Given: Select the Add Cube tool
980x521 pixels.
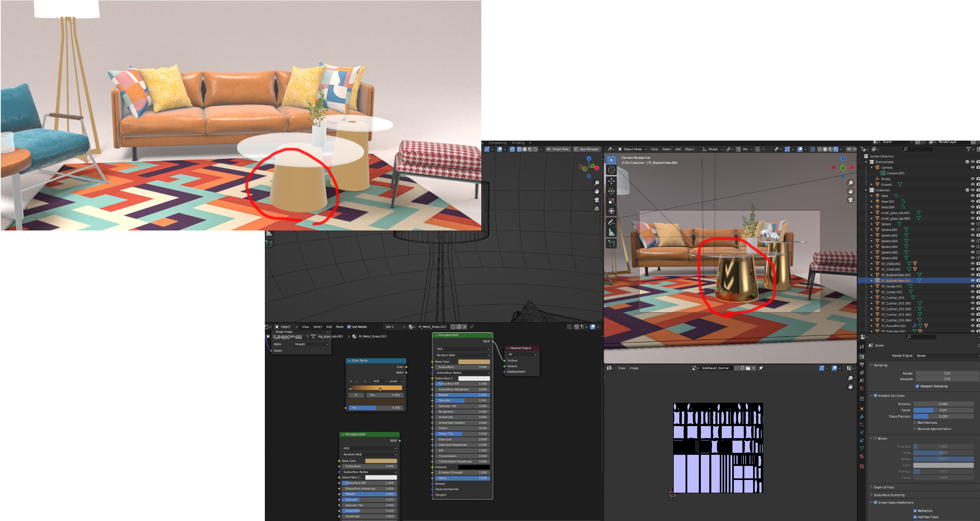Looking at the screenshot, I should coord(611,244).
